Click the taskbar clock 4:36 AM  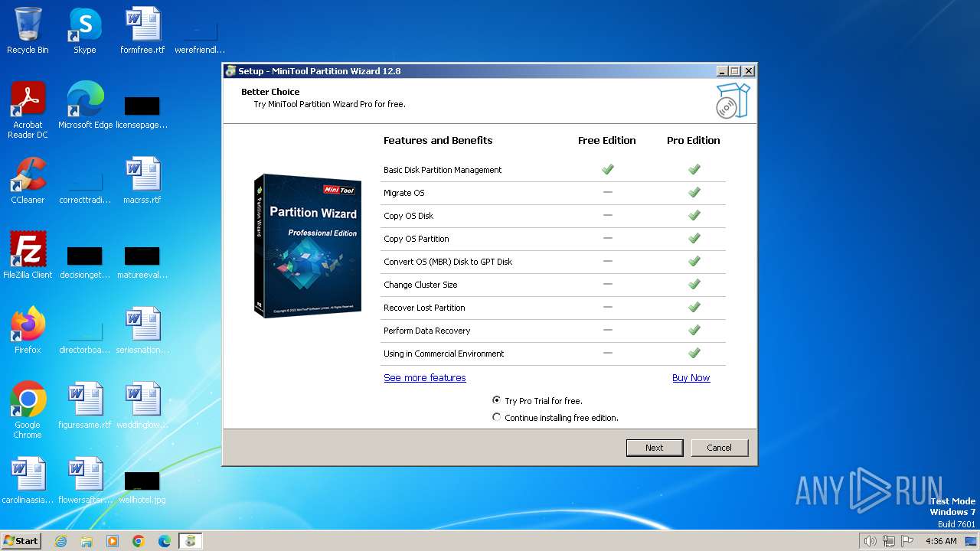(941, 541)
